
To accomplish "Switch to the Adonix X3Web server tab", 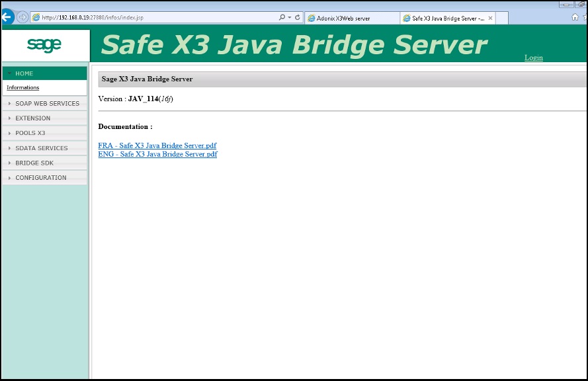I will click(351, 18).
